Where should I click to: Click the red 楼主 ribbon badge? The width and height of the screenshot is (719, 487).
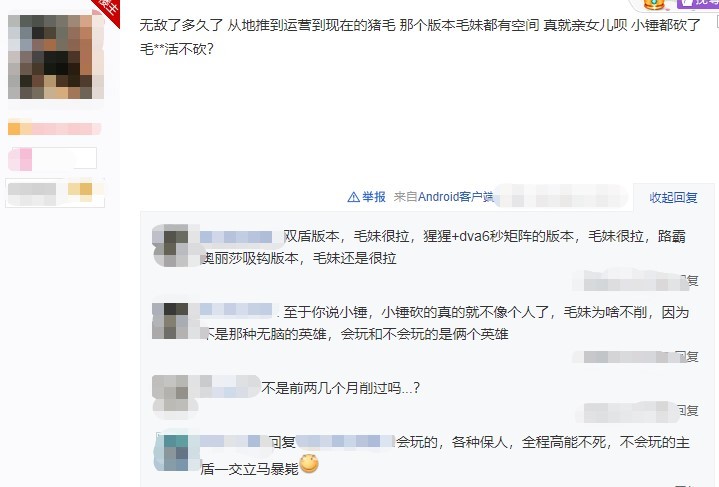coord(107,9)
